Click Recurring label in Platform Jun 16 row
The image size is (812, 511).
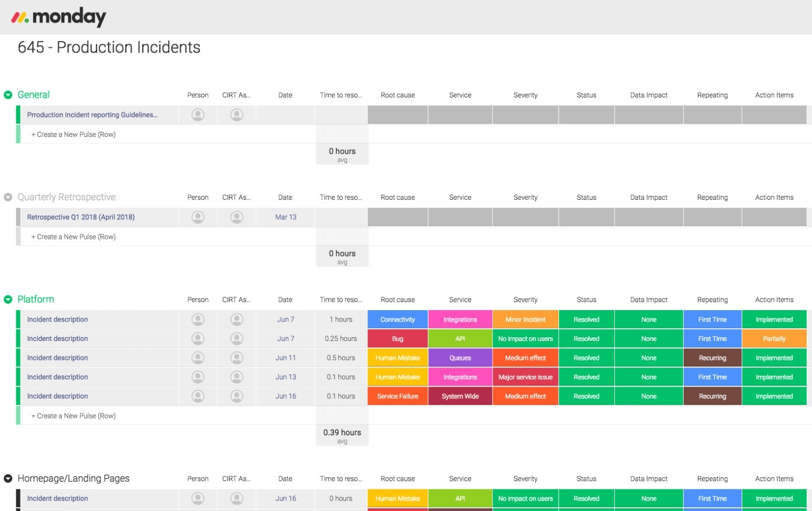click(x=712, y=396)
